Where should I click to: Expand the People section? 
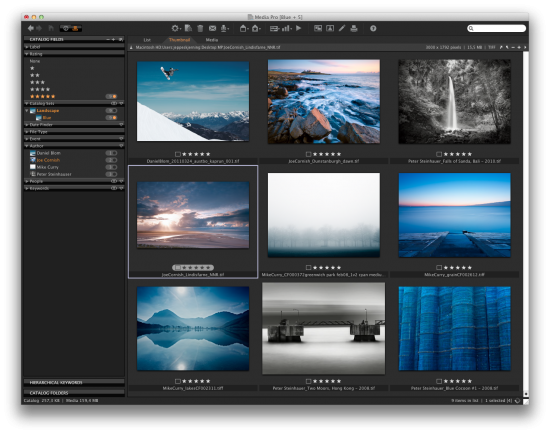(27, 181)
